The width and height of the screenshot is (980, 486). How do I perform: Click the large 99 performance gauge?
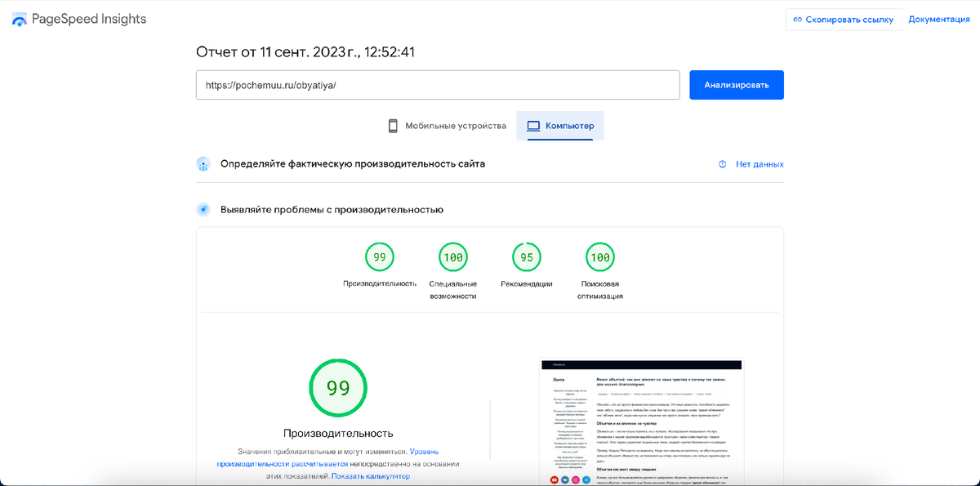pos(338,388)
